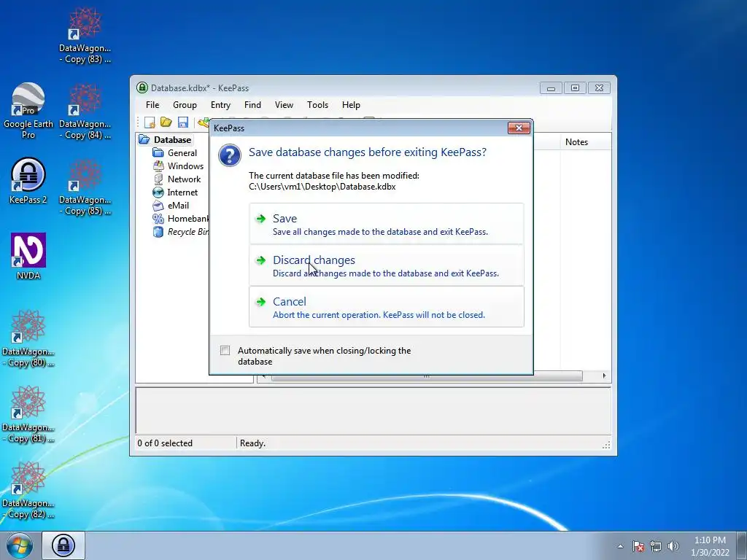Select DataWagon Copy (82) desktop shortcut
747x560 pixels.
[x=28, y=490]
